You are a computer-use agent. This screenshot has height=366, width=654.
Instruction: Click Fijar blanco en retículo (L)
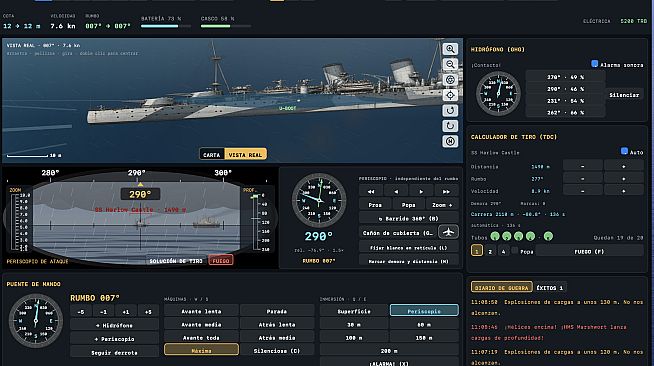click(409, 247)
